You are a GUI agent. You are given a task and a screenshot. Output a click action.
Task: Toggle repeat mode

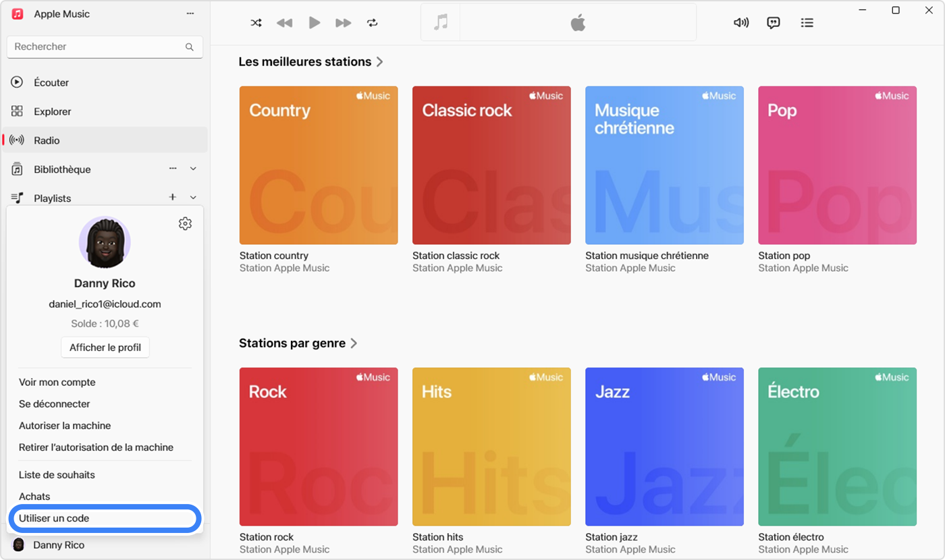click(x=372, y=22)
